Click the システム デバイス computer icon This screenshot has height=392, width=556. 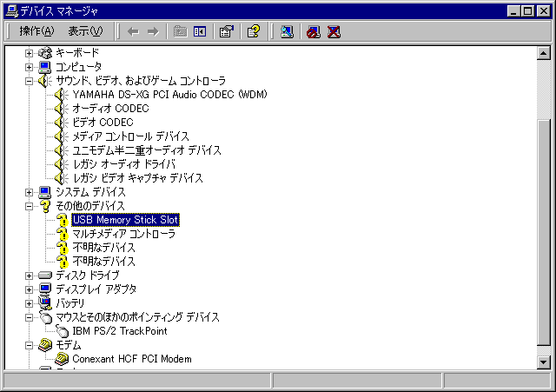(x=45, y=192)
